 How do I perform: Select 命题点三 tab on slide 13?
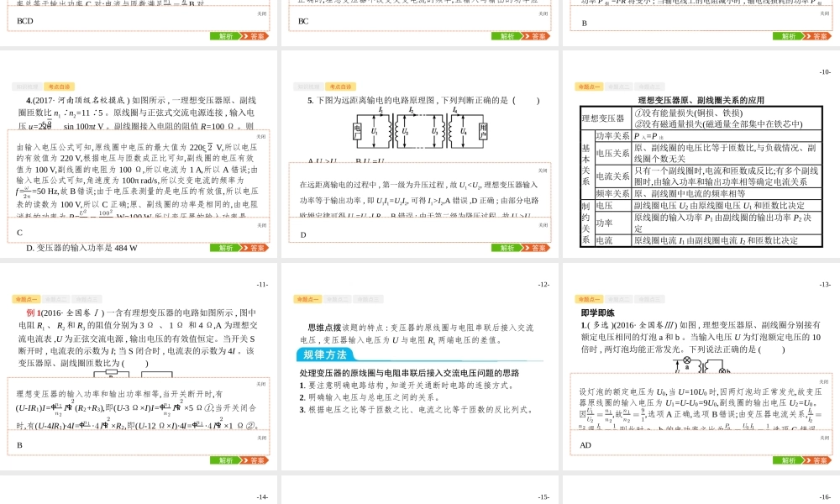pos(650,299)
